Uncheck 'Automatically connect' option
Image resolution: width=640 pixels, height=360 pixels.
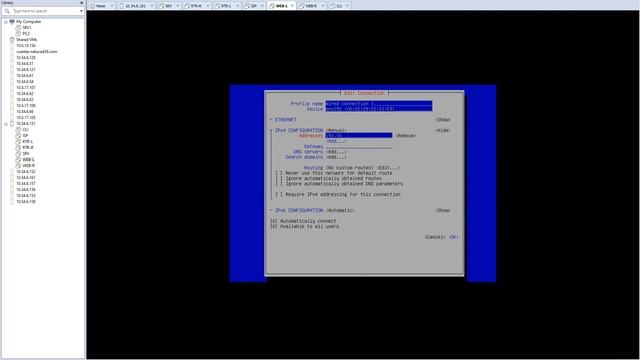(x=273, y=221)
